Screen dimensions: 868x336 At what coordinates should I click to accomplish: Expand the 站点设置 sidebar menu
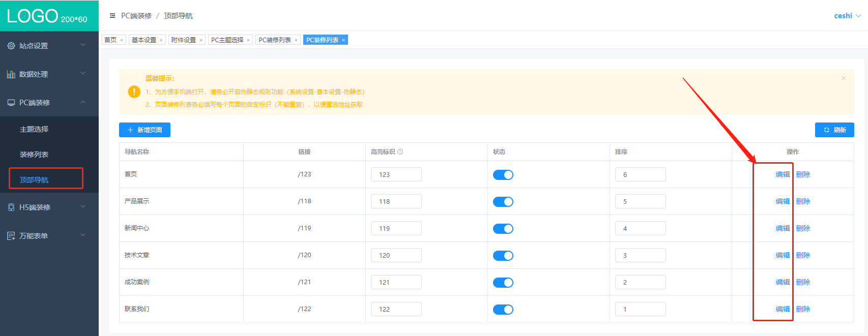pos(49,46)
